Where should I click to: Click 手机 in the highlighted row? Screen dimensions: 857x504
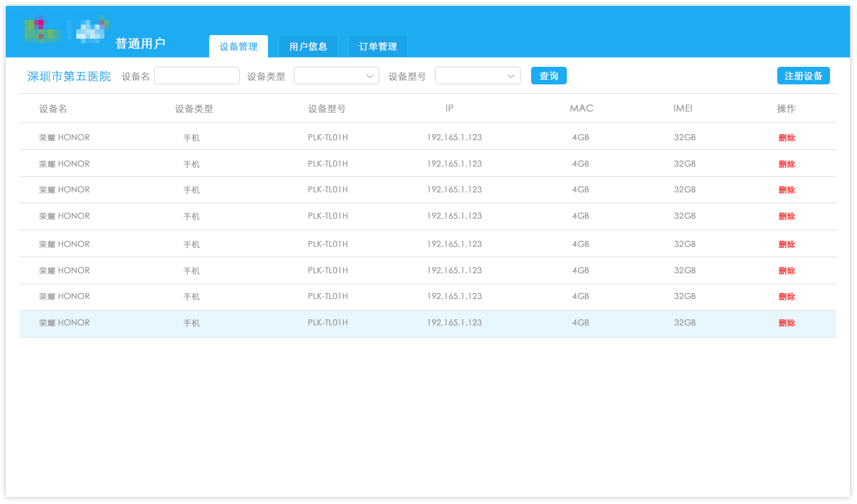point(192,323)
